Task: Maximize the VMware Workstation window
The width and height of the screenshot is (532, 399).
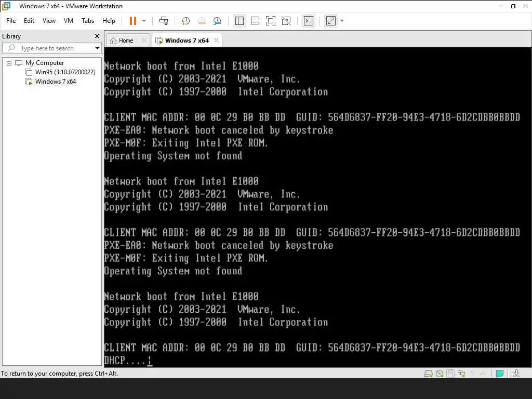Action: [513, 6]
